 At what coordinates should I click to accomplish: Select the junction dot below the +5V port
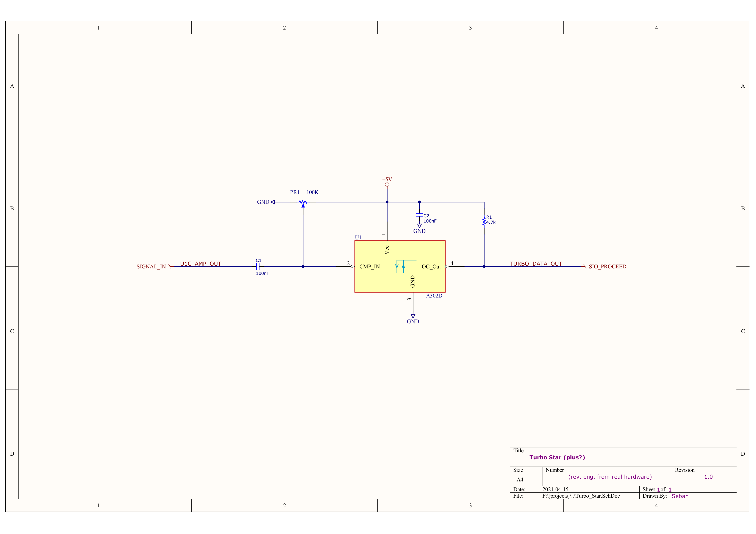coord(387,202)
